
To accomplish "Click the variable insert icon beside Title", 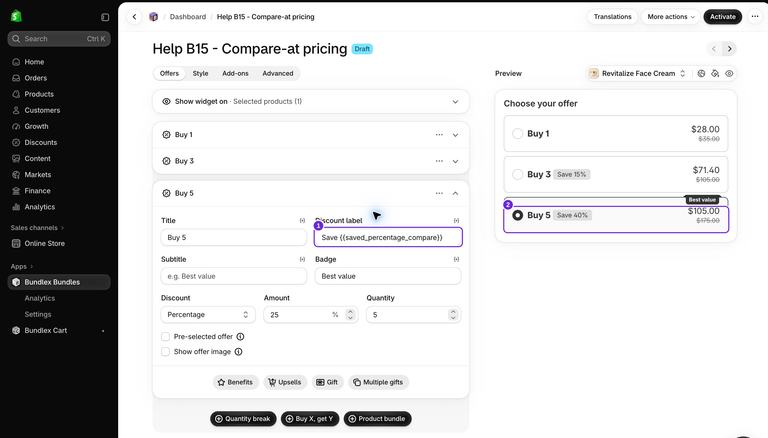I will pyautogui.click(x=302, y=220).
